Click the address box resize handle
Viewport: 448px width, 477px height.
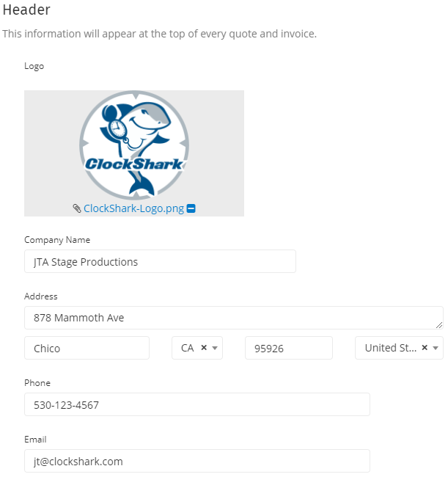(439, 325)
